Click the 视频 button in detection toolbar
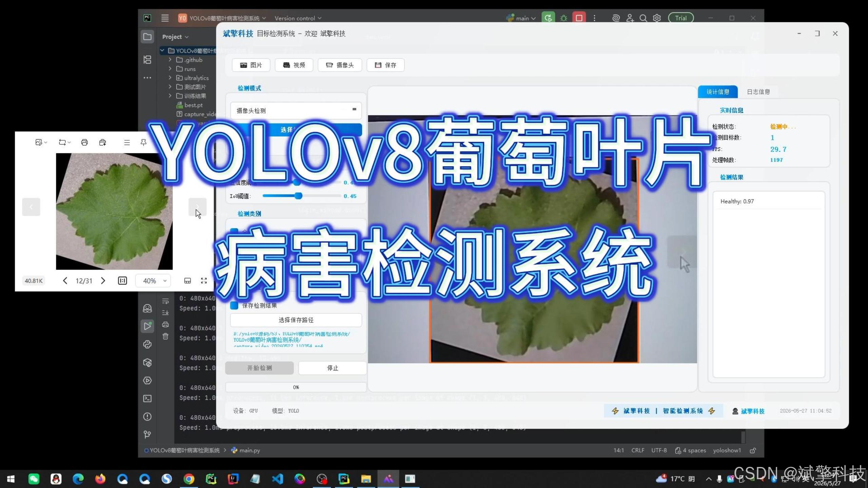 [x=294, y=65]
